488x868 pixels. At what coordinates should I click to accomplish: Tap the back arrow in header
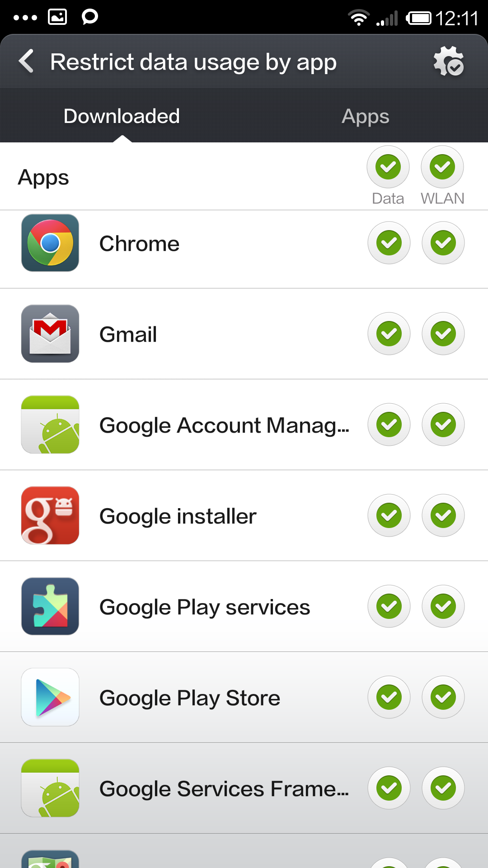point(27,61)
